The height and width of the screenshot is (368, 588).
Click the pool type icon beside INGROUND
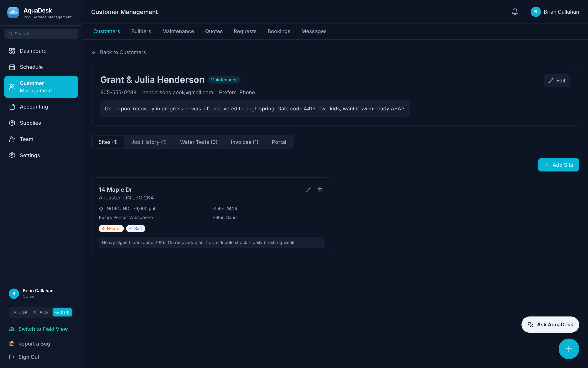(x=101, y=209)
